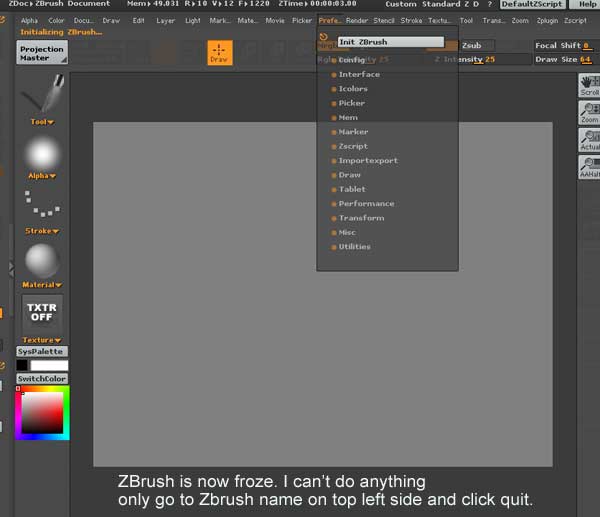Screen dimensions: 600x517
Task: Click the left tray divider arrows
Action: tap(11, 268)
